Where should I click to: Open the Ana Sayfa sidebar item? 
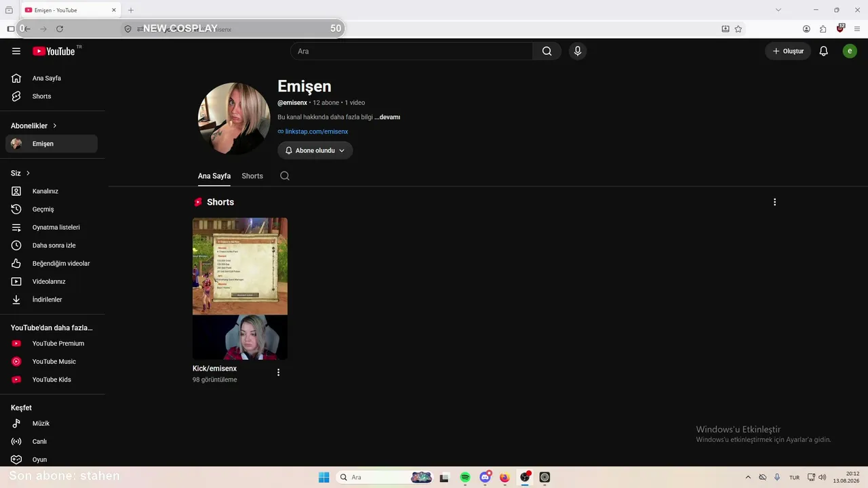click(52, 78)
